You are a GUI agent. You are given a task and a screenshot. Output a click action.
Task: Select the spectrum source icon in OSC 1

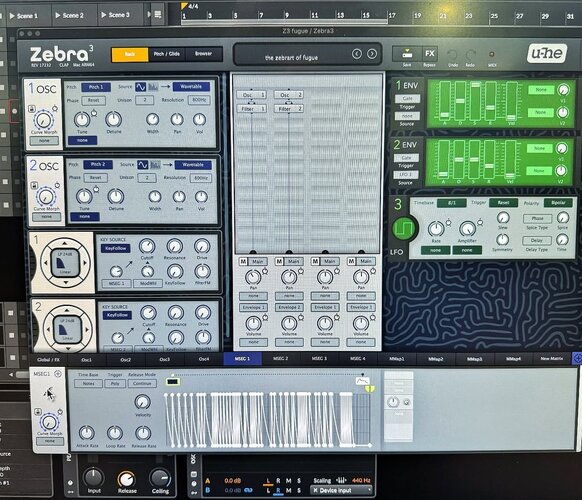click(x=153, y=87)
